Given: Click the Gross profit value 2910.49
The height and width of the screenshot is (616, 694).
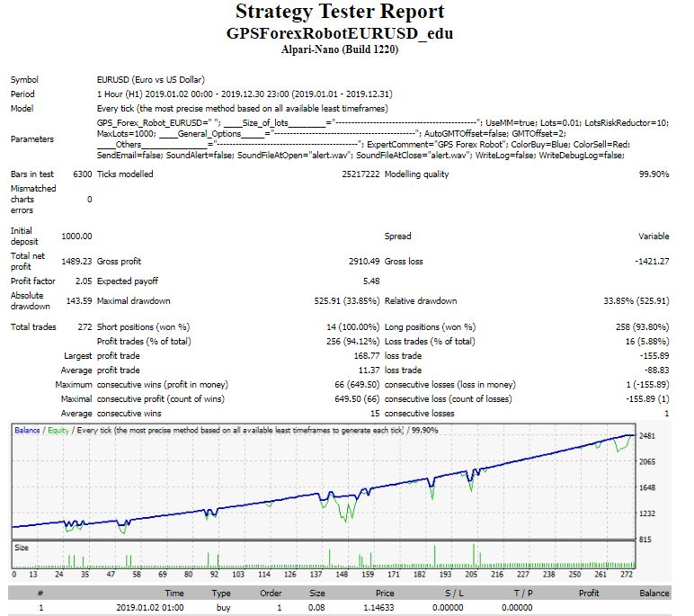Looking at the screenshot, I should (364, 262).
